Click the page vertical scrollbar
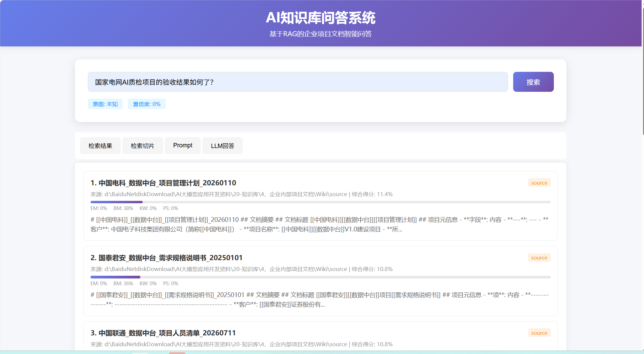644x354 pixels. [643, 71]
